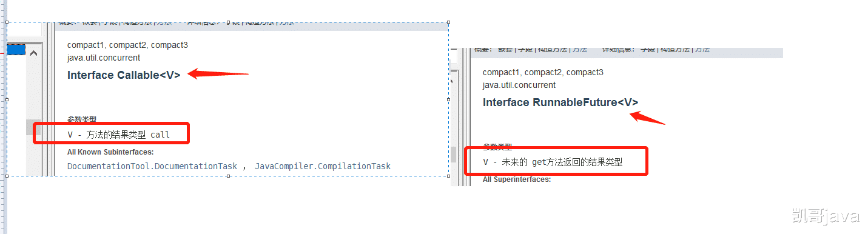The image size is (868, 234).
Task: Open the DocumentationTool.DocumentationTask link
Action: pos(152,166)
